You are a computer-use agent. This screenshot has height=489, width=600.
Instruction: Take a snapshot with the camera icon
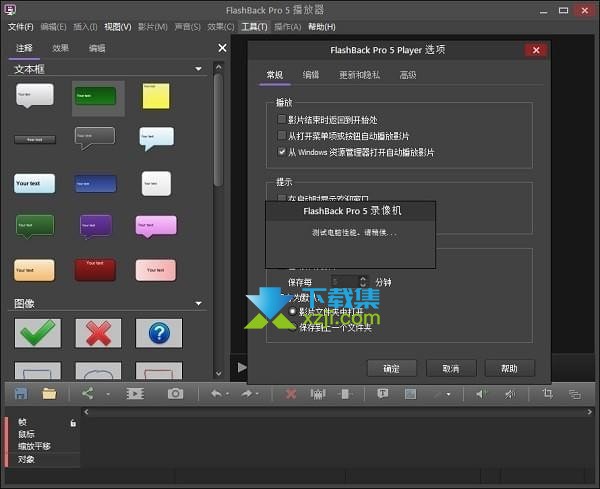click(x=175, y=394)
